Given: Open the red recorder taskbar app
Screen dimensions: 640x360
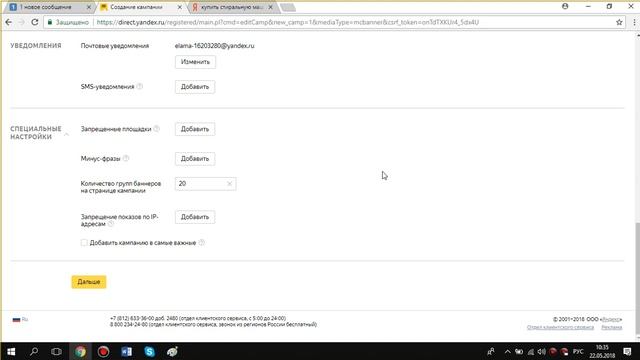Looking at the screenshot, I should pyautogui.click(x=103, y=351).
